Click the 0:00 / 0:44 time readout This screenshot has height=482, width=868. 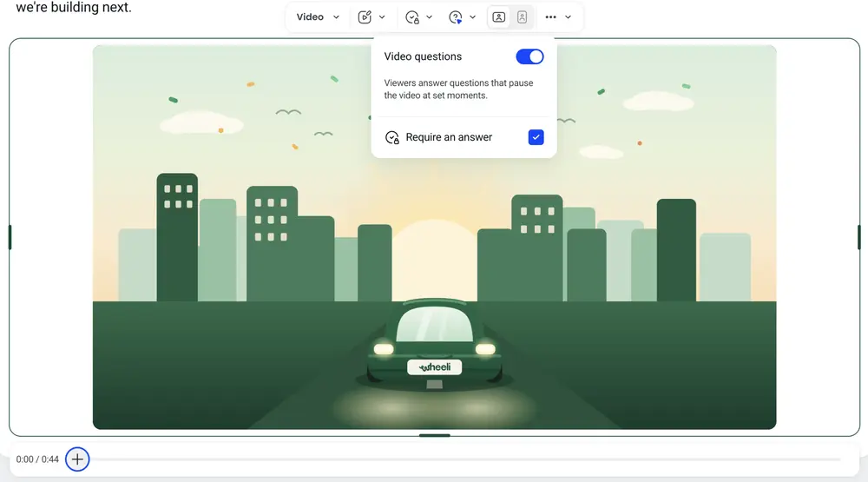[37, 459]
